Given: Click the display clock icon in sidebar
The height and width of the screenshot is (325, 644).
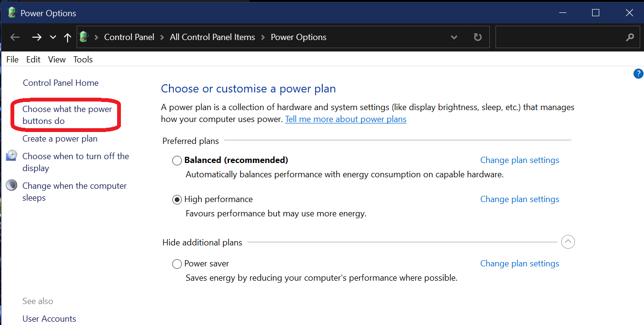Looking at the screenshot, I should pos(11,156).
